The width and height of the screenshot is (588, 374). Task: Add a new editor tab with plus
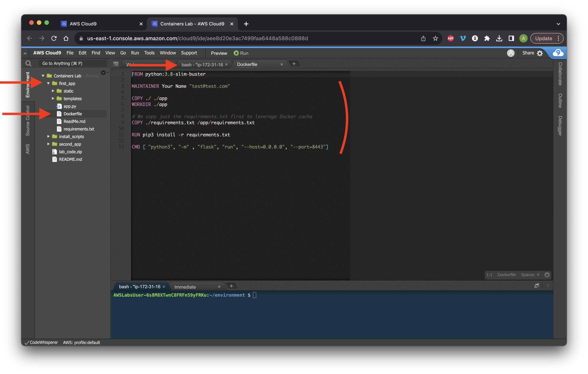294,64
